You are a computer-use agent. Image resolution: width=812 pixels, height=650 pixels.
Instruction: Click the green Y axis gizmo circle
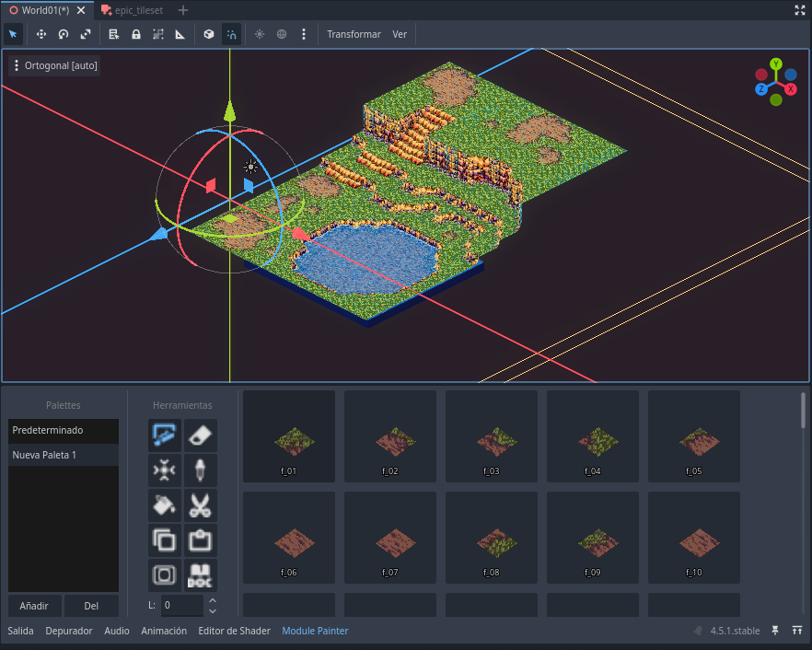(x=776, y=64)
